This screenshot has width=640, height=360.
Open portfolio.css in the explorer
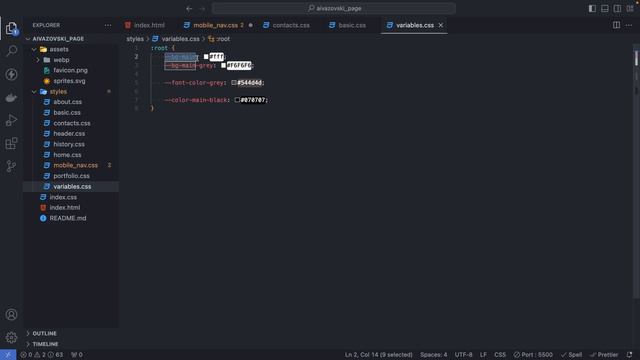(x=71, y=176)
